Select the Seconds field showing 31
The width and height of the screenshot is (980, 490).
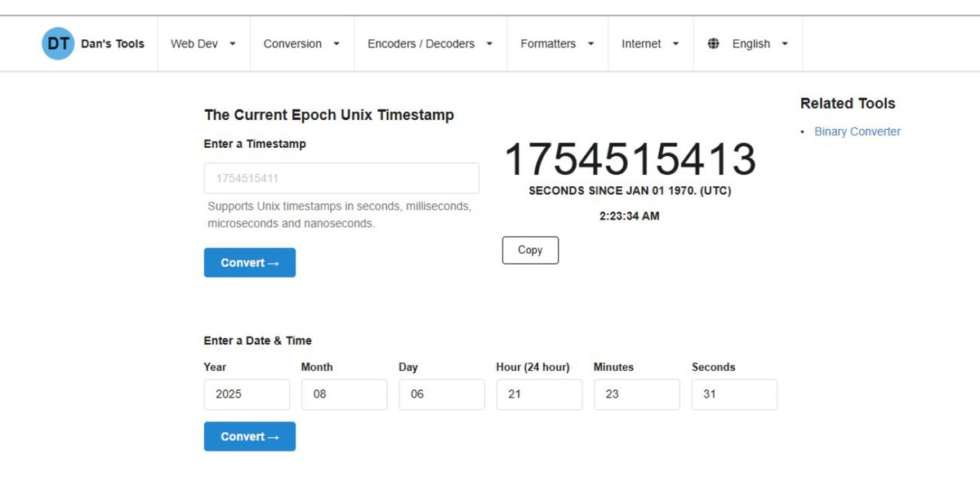[x=734, y=394]
